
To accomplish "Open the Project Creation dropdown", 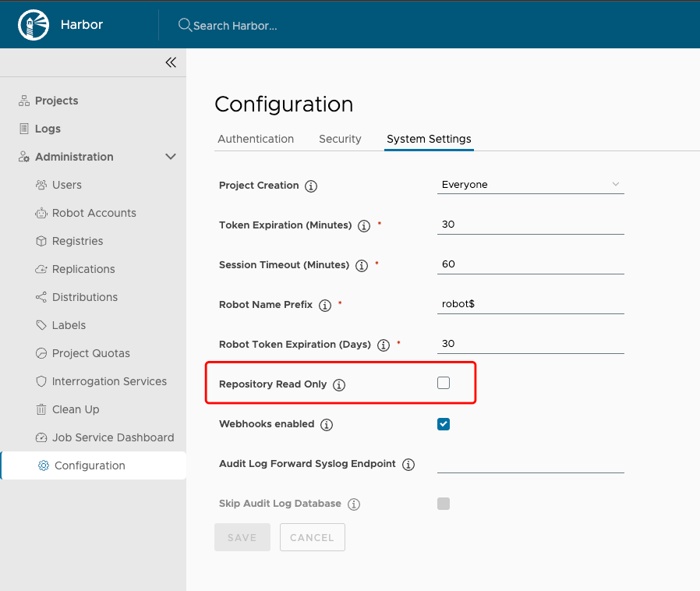I will [530, 185].
